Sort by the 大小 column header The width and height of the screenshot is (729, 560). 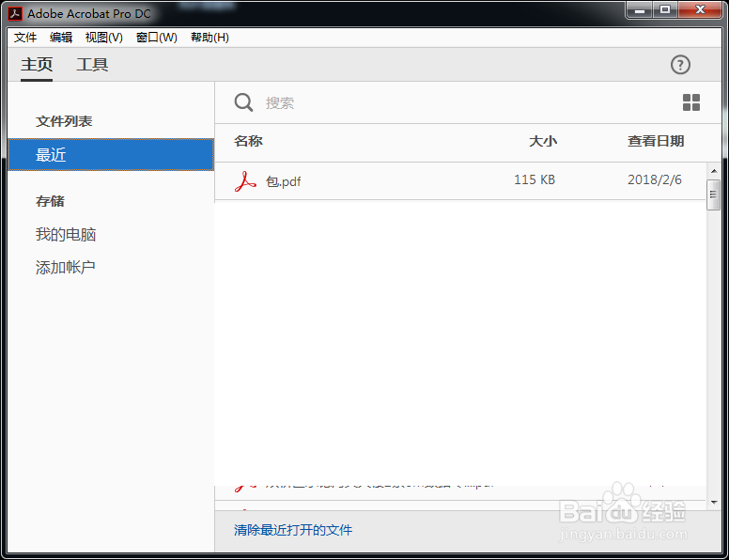click(543, 141)
